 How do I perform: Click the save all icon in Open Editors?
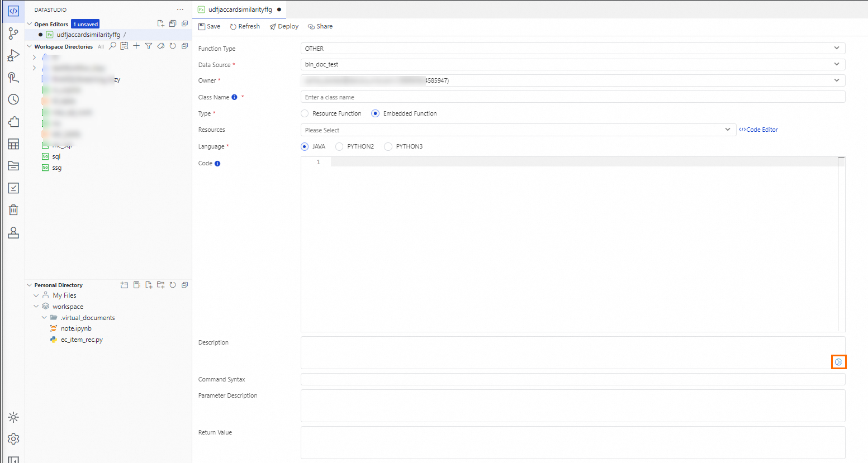(x=173, y=23)
